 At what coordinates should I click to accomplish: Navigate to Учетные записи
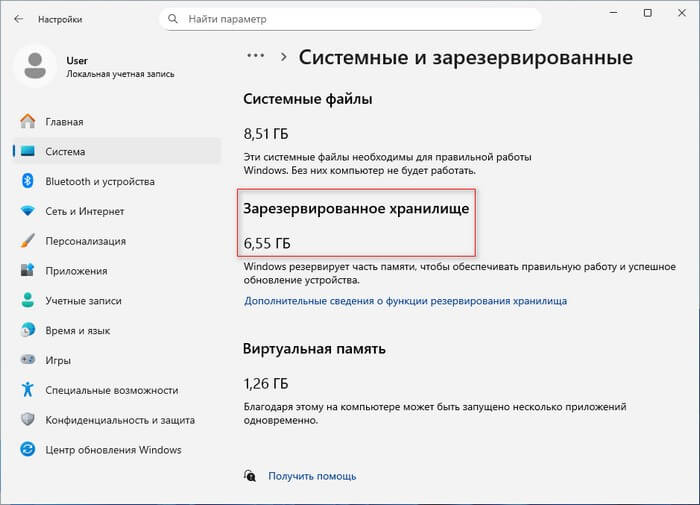coord(83,301)
